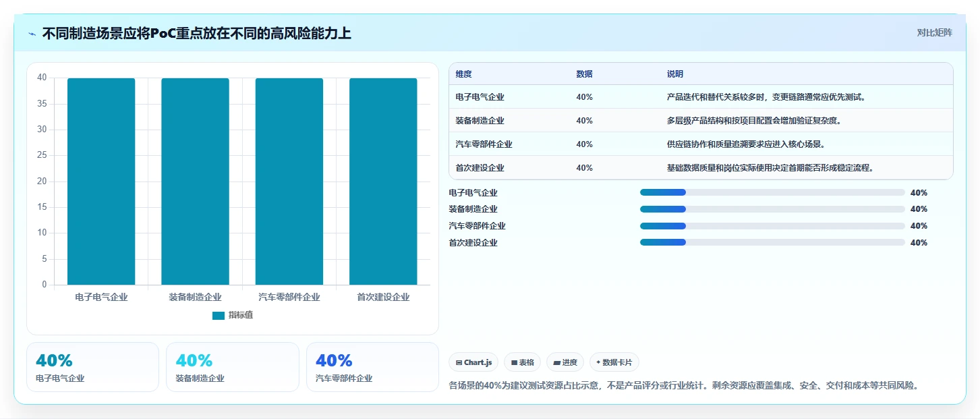Click the 电子电气企业 progress row label

[473, 192]
